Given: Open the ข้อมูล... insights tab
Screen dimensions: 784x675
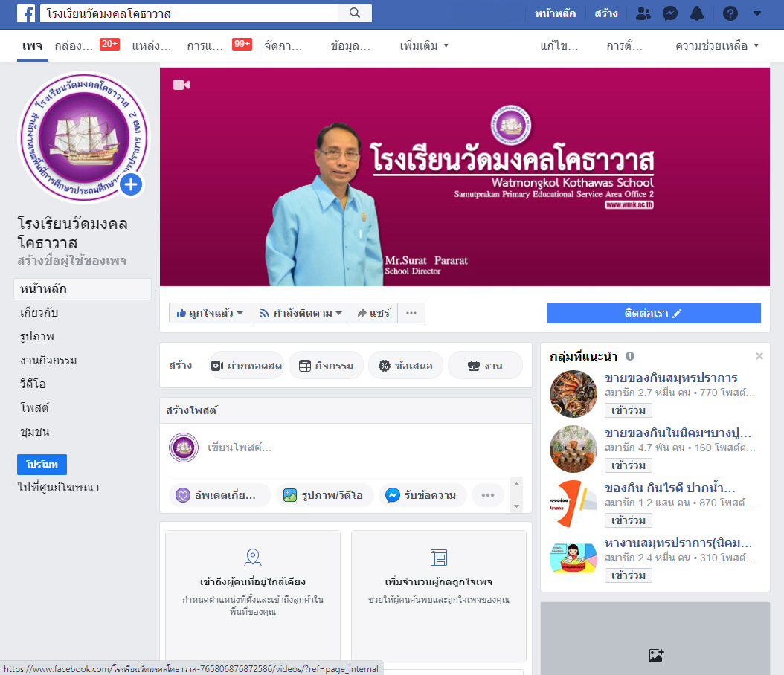Looking at the screenshot, I should pos(350,46).
